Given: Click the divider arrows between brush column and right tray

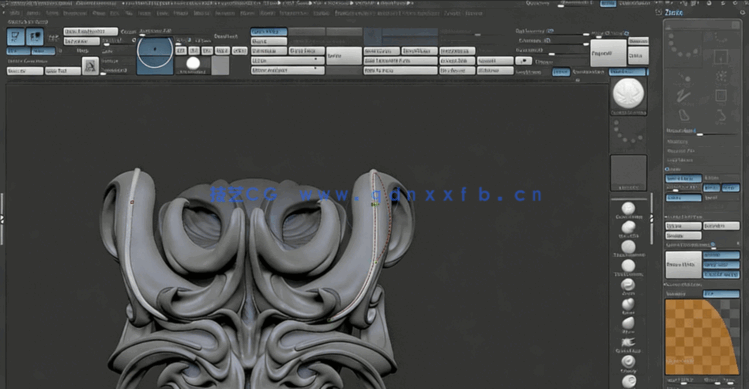Looking at the screenshot, I should (652, 218).
